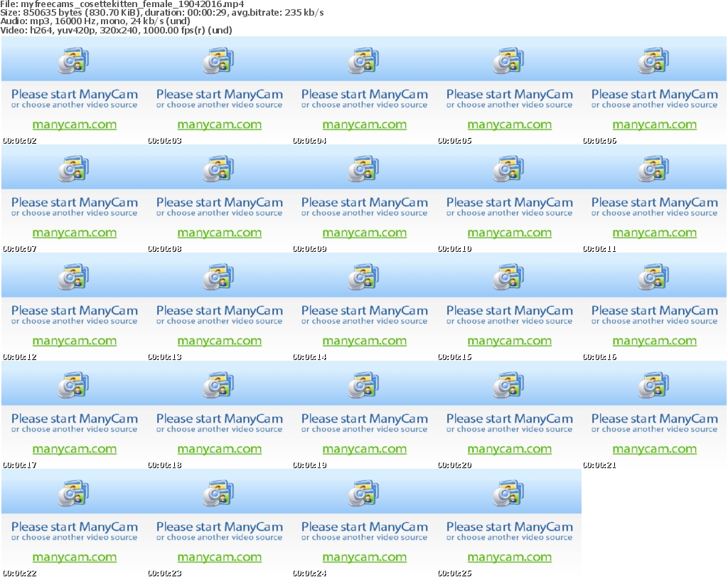728x577 pixels.
Task: Pick the webcam logo in frame 00:00:12
Action: tap(73, 277)
